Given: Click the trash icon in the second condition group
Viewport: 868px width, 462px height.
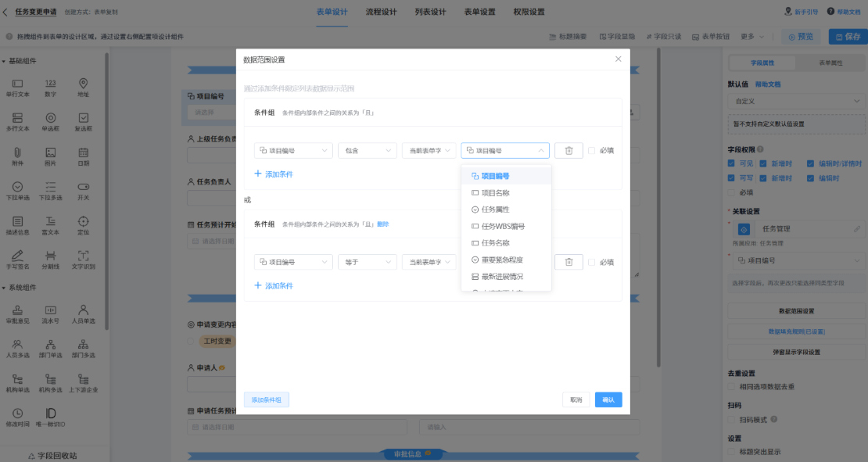Looking at the screenshot, I should (x=569, y=263).
